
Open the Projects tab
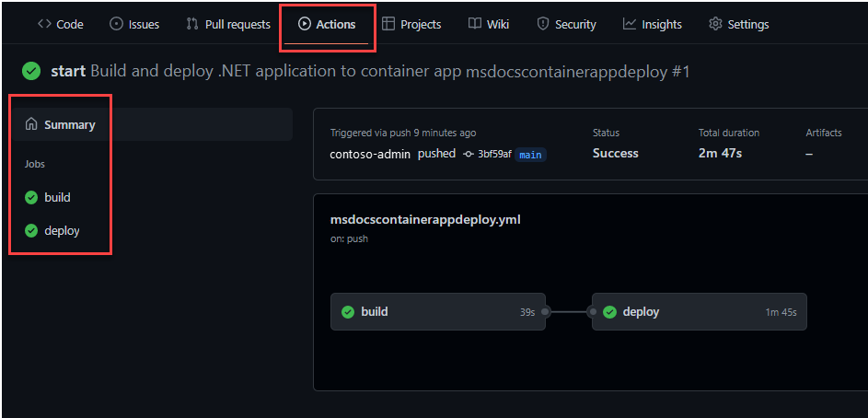411,24
